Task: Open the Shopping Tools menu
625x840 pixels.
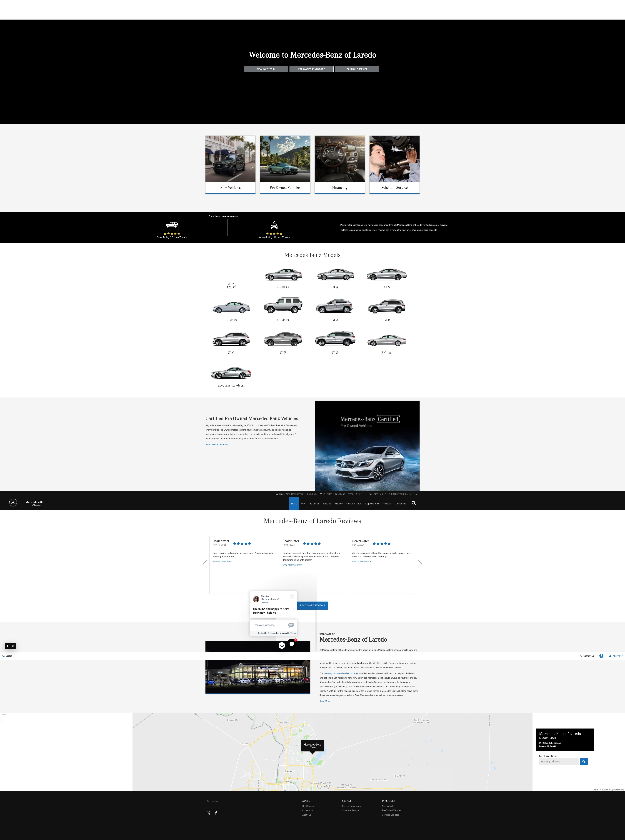Action: tap(372, 503)
